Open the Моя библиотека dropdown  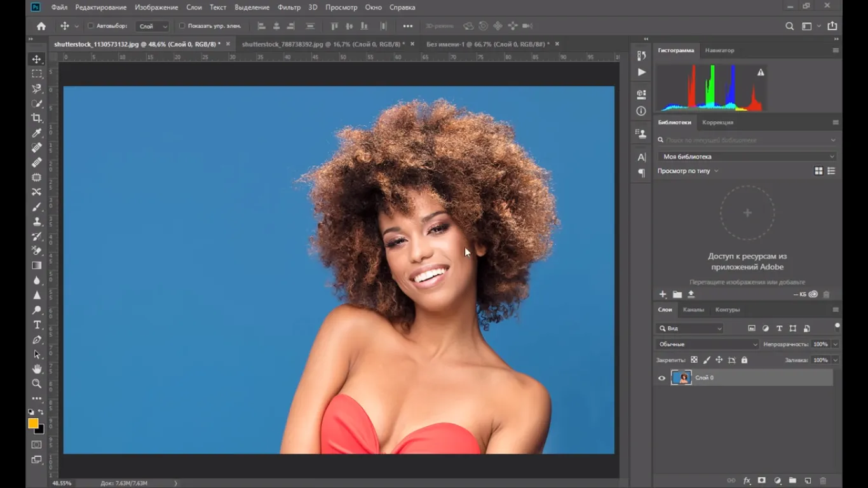click(747, 156)
